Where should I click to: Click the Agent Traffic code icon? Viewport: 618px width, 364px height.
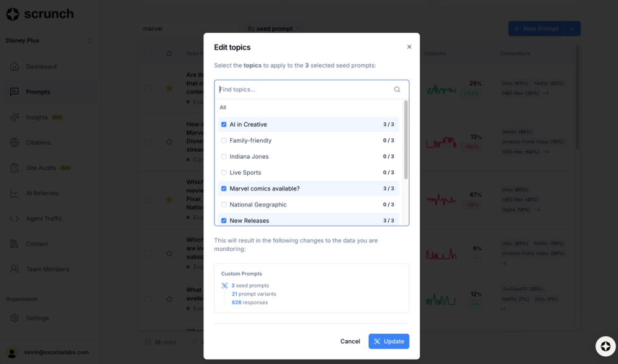(x=14, y=219)
